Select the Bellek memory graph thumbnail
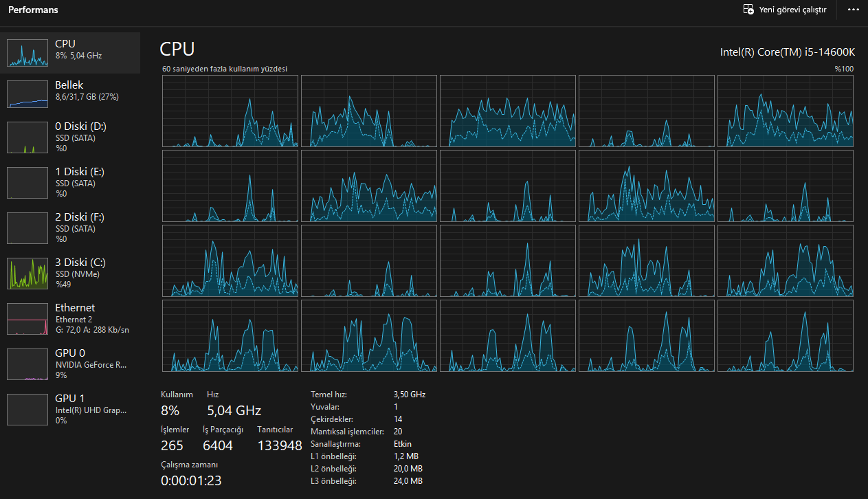The image size is (868, 499). tap(27, 93)
